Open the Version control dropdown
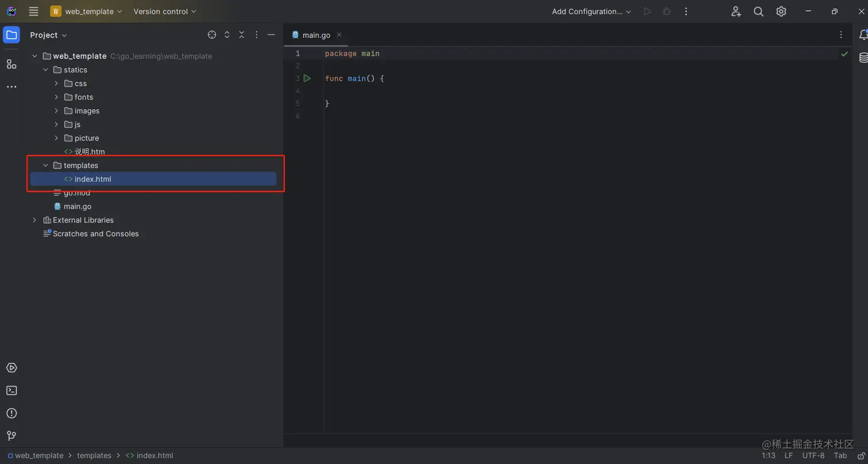Image resolution: width=868 pixels, height=464 pixels. [x=165, y=11]
